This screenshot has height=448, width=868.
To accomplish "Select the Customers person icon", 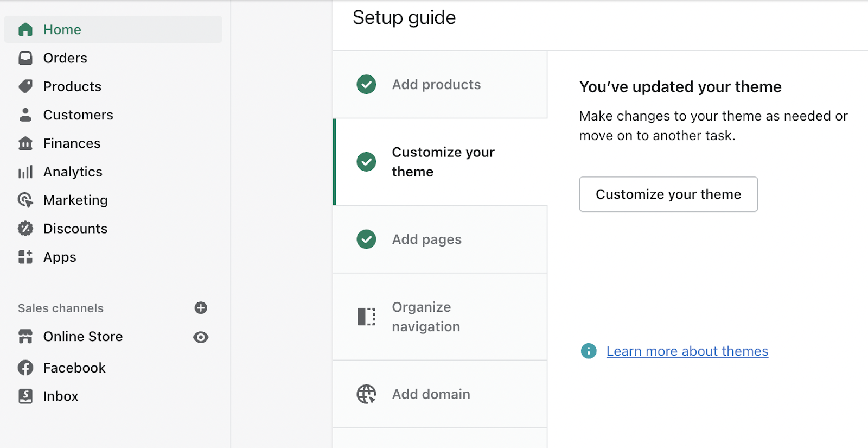I will pyautogui.click(x=25, y=115).
